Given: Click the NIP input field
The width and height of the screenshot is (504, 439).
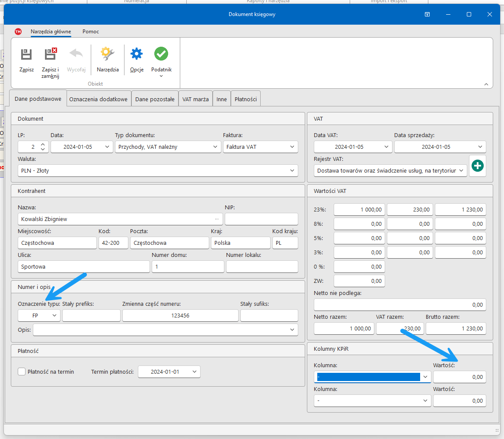Looking at the screenshot, I should pos(261,219).
